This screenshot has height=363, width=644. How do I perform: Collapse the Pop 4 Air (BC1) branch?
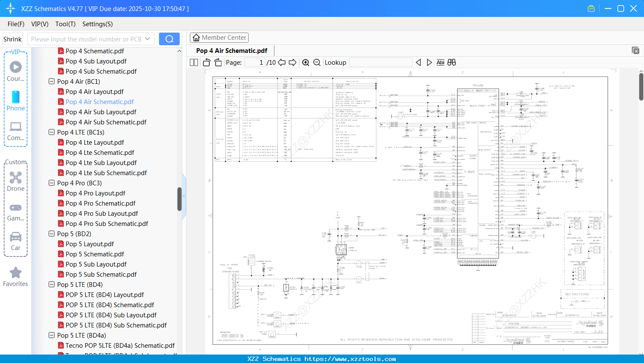pyautogui.click(x=51, y=81)
